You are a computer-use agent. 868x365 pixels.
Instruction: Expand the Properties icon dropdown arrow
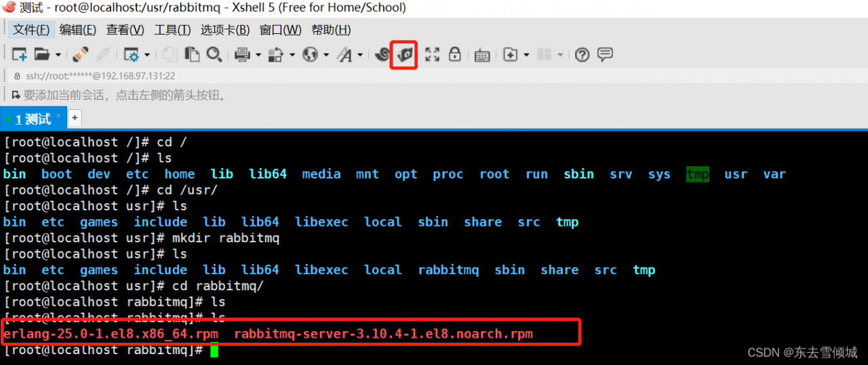pyautogui.click(x=147, y=56)
